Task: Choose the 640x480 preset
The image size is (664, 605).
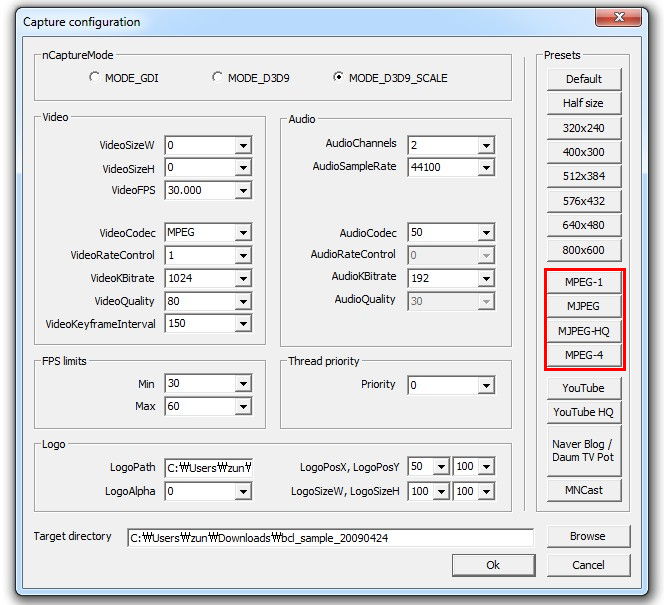Action: coord(584,225)
